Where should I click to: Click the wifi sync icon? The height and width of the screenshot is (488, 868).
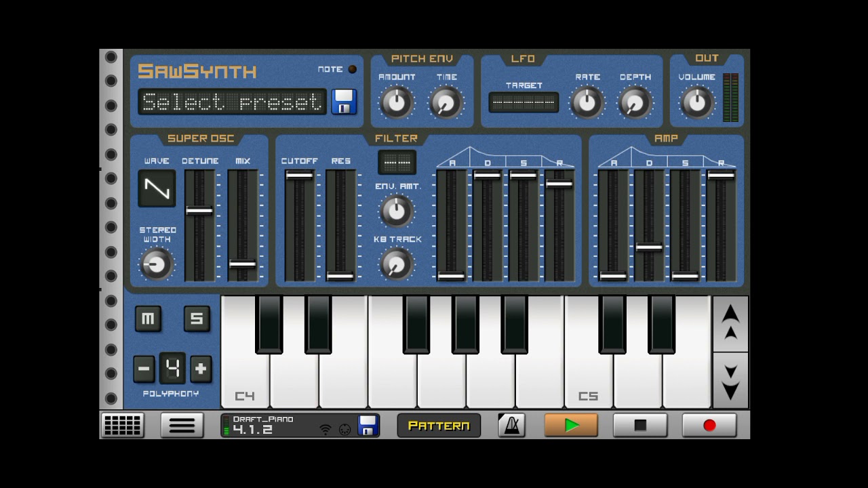click(x=325, y=429)
